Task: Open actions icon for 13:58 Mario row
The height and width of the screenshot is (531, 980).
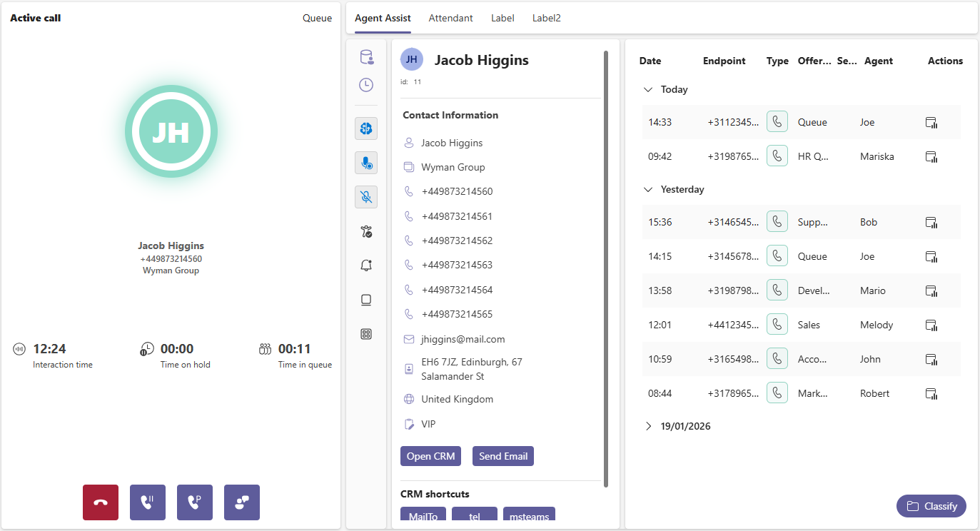Action: 931,291
